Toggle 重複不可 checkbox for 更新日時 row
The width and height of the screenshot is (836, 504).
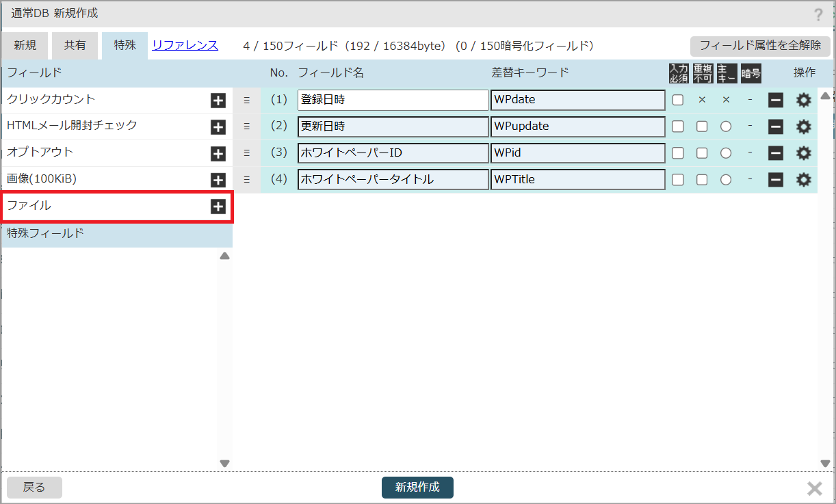[702, 127]
